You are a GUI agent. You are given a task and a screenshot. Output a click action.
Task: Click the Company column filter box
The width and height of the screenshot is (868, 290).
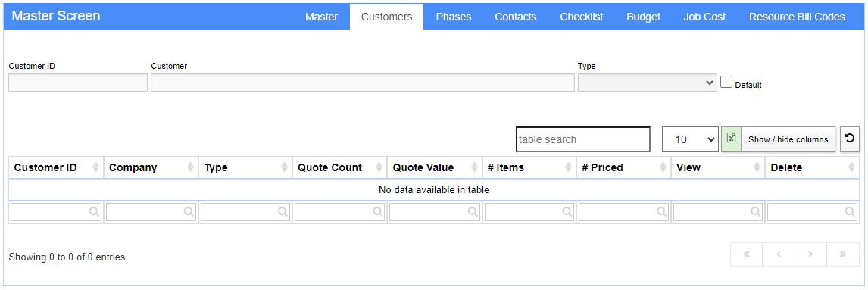(x=151, y=210)
